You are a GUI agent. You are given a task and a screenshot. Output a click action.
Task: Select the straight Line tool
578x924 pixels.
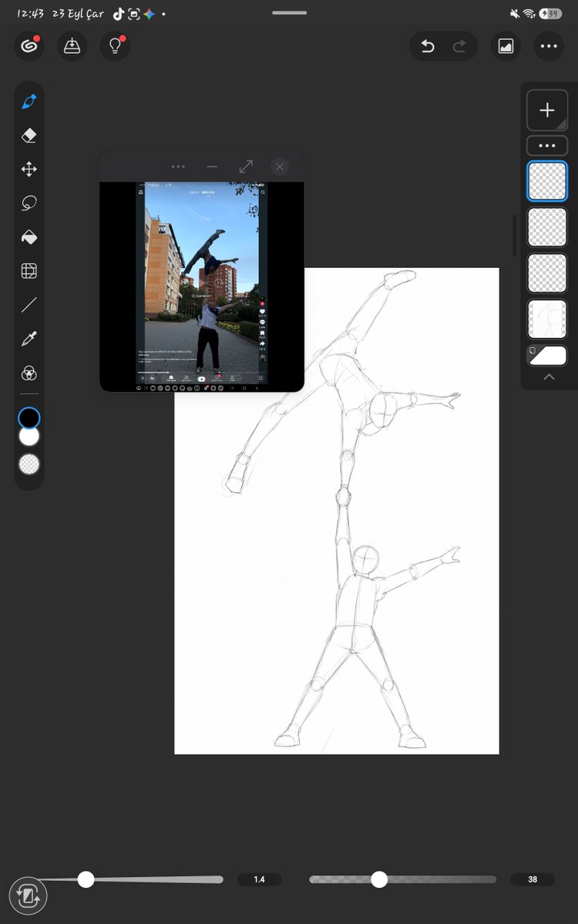tap(29, 305)
